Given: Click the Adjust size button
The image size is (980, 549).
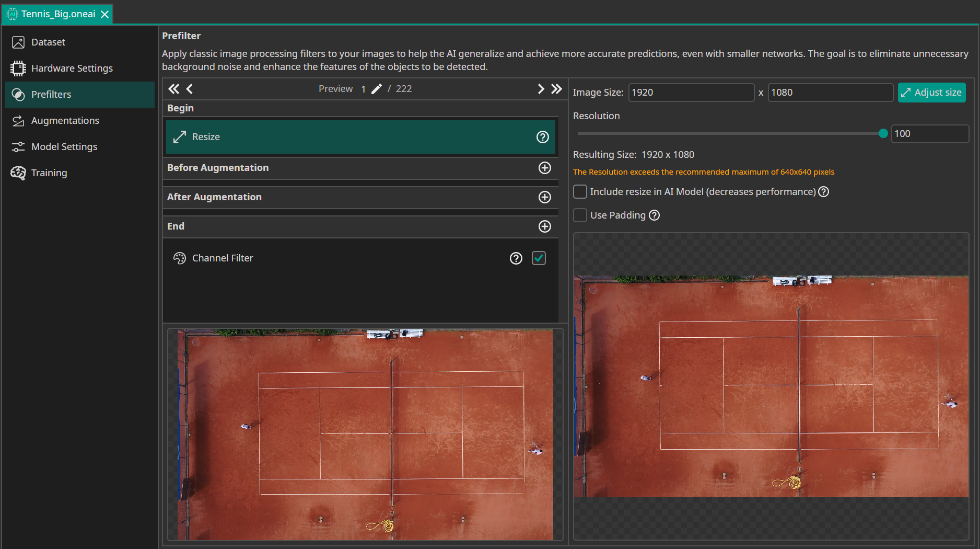Looking at the screenshot, I should 931,93.
